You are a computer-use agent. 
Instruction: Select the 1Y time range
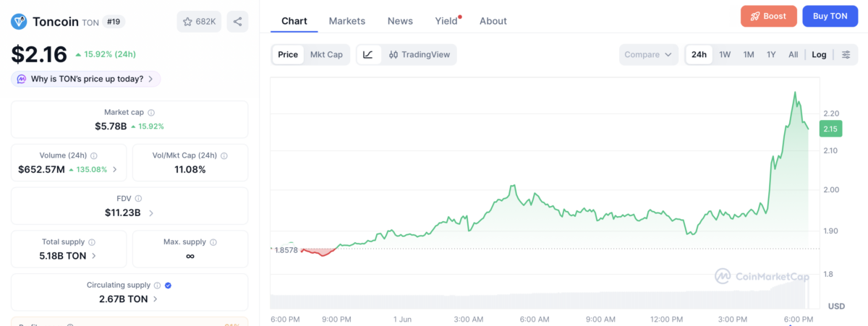point(771,54)
